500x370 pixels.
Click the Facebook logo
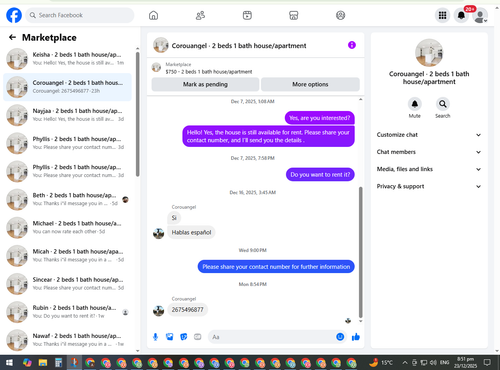14,15
